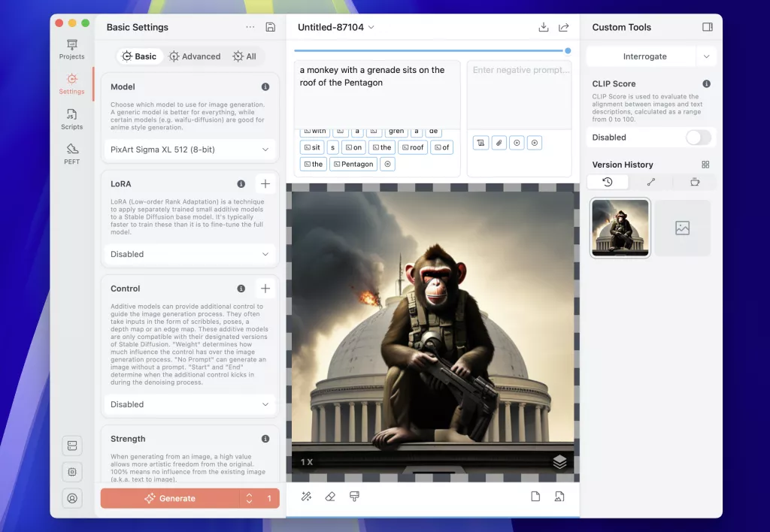
Task: Click the negative prompt input field
Action: click(x=519, y=94)
